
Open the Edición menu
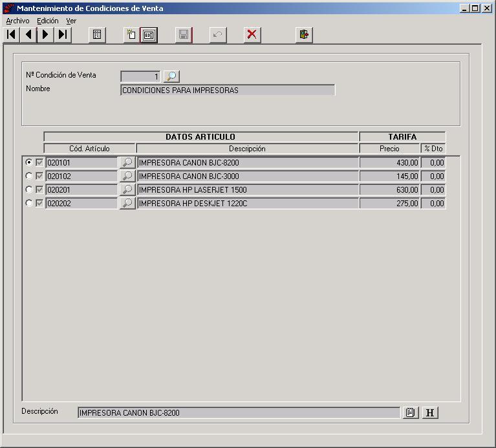[x=48, y=21]
